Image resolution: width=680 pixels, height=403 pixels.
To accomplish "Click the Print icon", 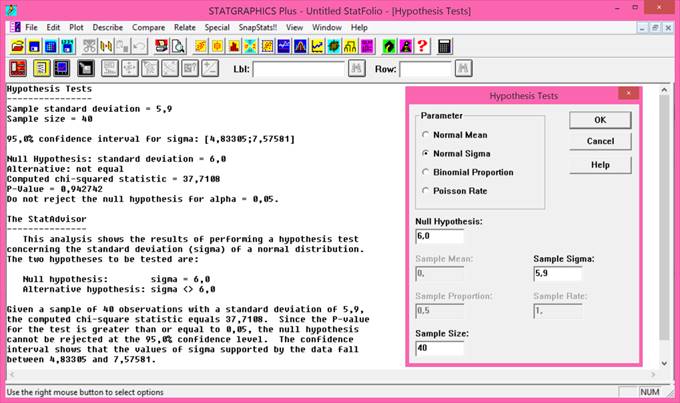I will coord(161,46).
